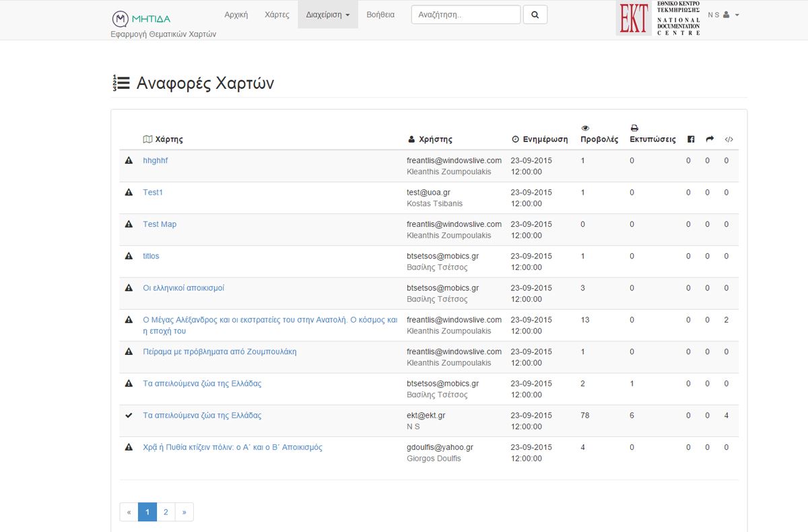Click the Facebook shares column icon

(691, 139)
